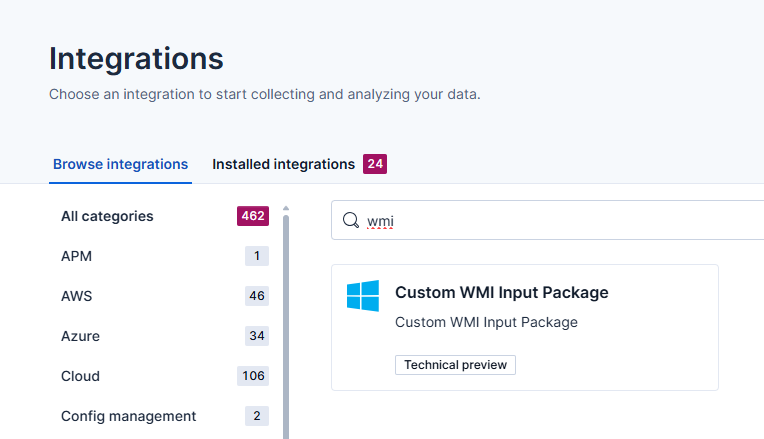Switch to the Installed integrations tab
The width and height of the screenshot is (764, 439).
pos(283,164)
